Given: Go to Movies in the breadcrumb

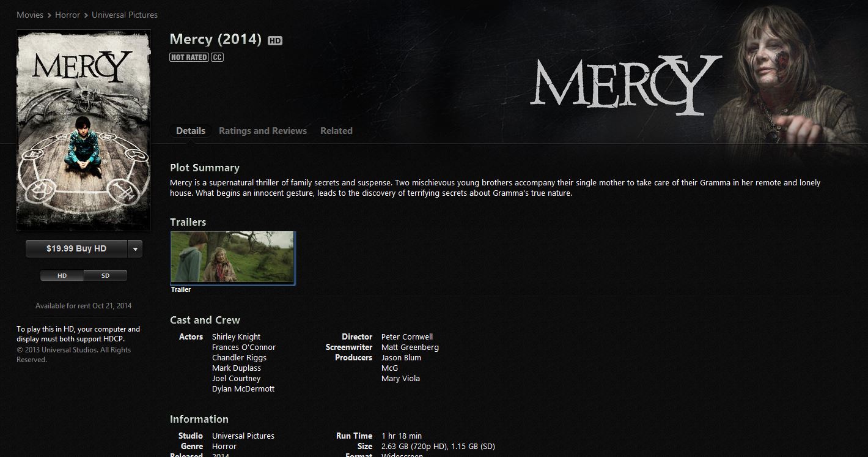Looking at the screenshot, I should (x=30, y=15).
